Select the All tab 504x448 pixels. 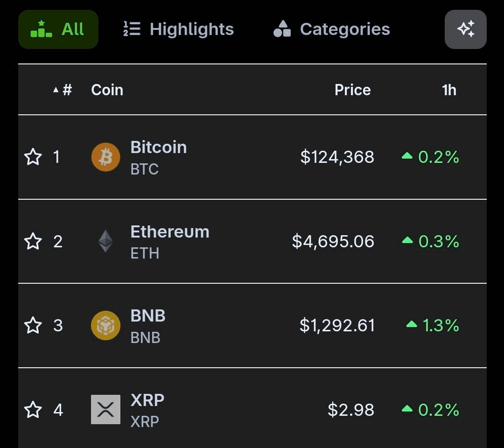58,29
